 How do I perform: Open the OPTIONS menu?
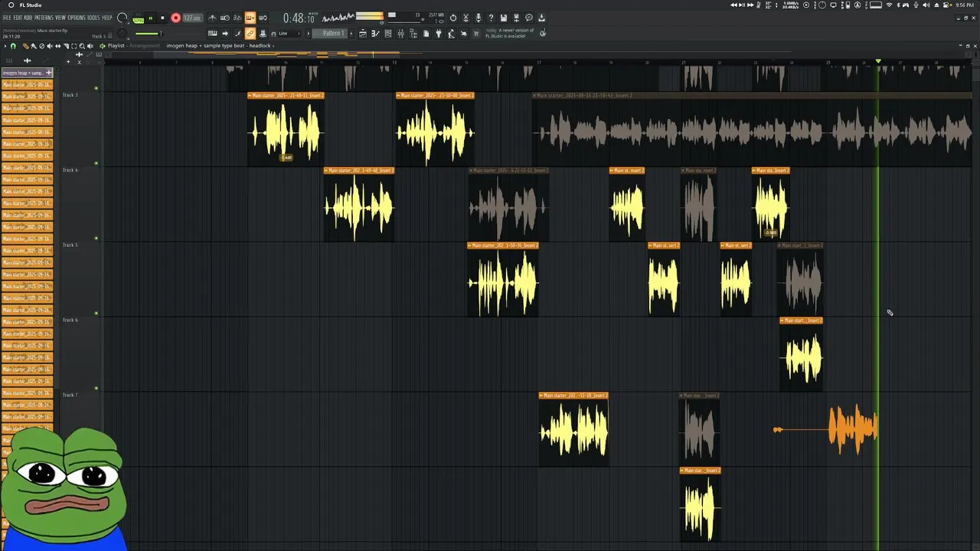coord(77,18)
